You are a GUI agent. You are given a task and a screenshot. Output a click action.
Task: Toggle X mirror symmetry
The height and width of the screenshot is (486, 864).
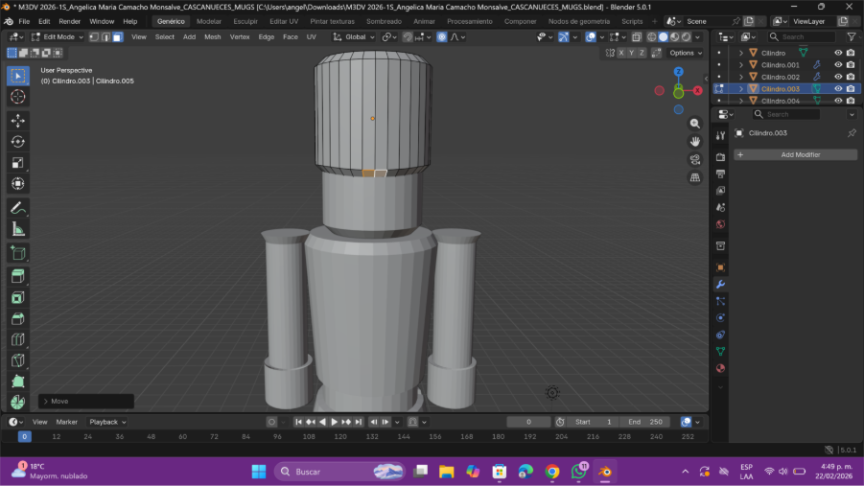621,53
